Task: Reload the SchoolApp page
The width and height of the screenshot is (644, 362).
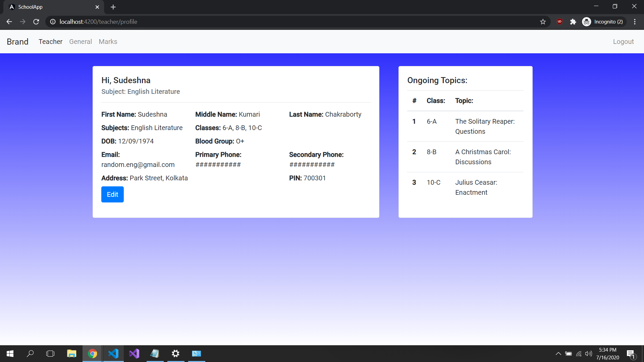Action: pyautogui.click(x=36, y=21)
